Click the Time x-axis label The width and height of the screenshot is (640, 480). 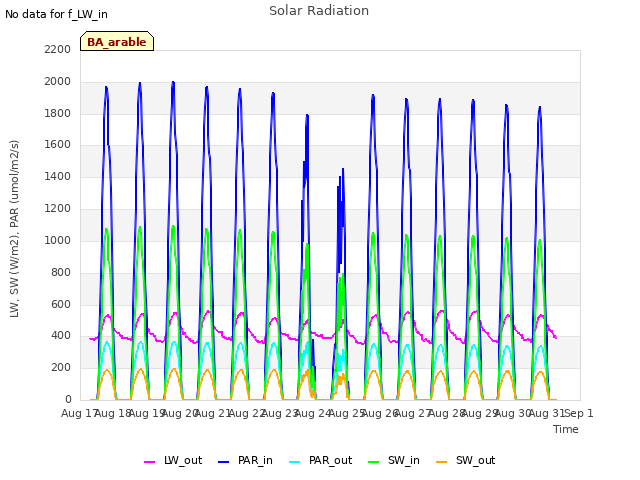tap(566, 429)
